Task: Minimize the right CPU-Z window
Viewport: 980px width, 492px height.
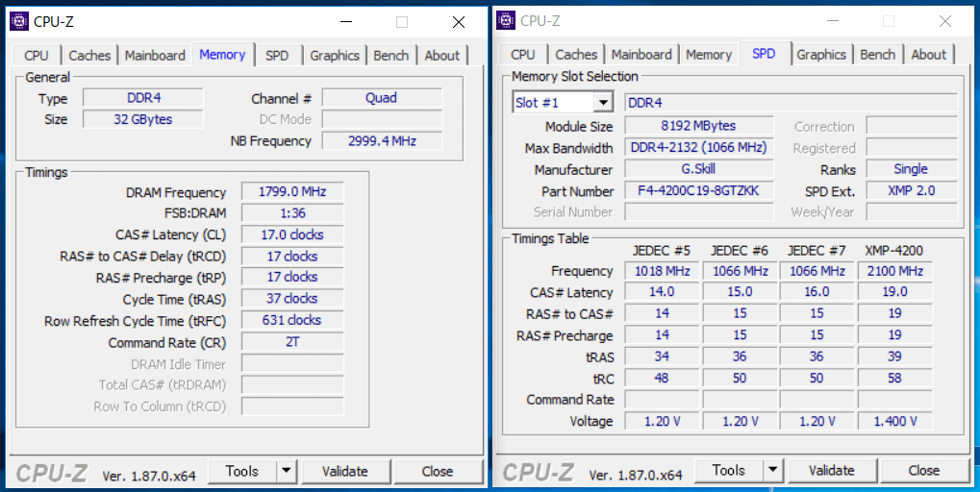Action: click(x=833, y=20)
